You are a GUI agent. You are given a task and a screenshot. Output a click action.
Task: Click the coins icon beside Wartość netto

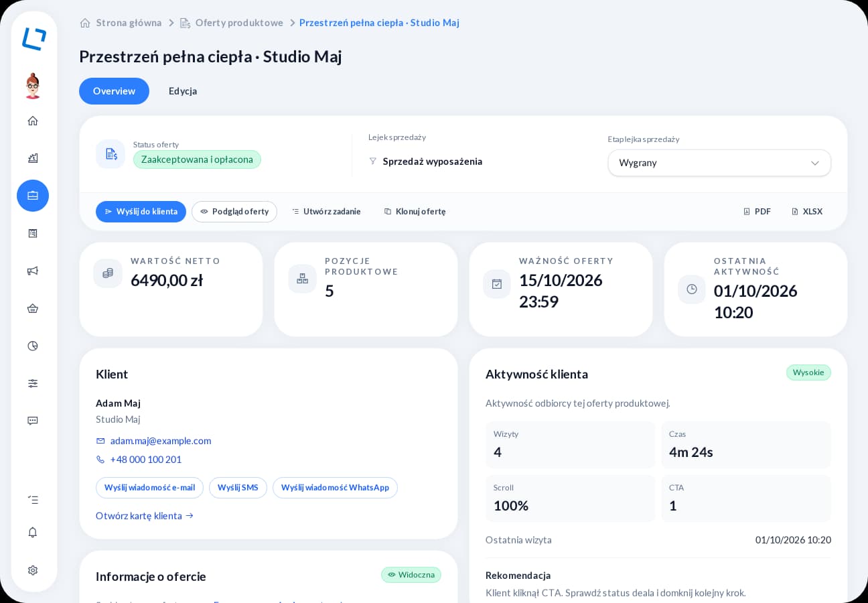pos(108,273)
